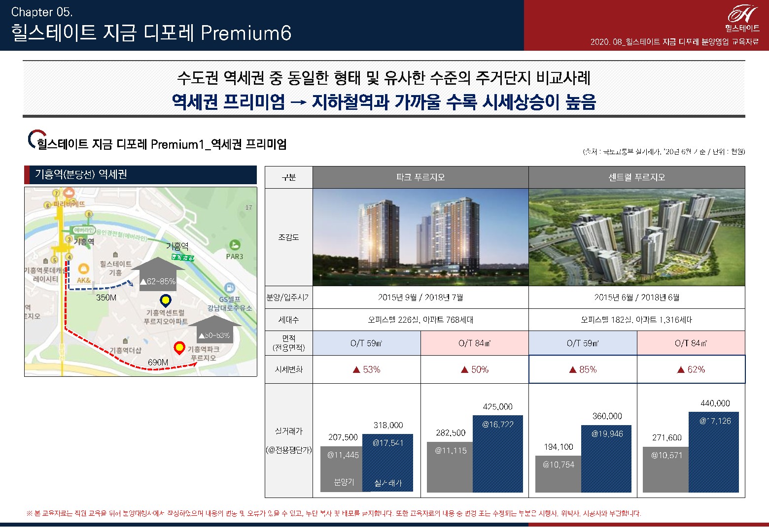The height and width of the screenshot is (532, 769).
Task: Click the building icon above 힐스테이트 기흥
Action: [115, 255]
